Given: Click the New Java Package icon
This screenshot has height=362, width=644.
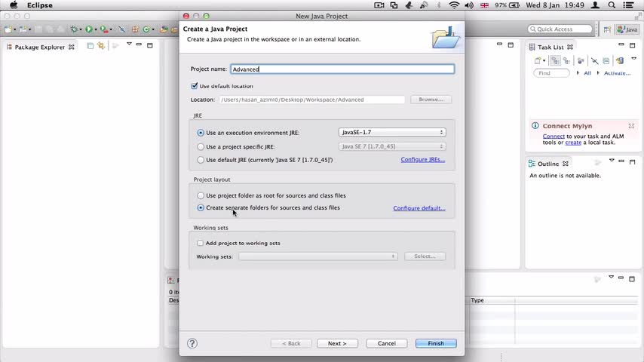Looking at the screenshot, I should pos(135,29).
